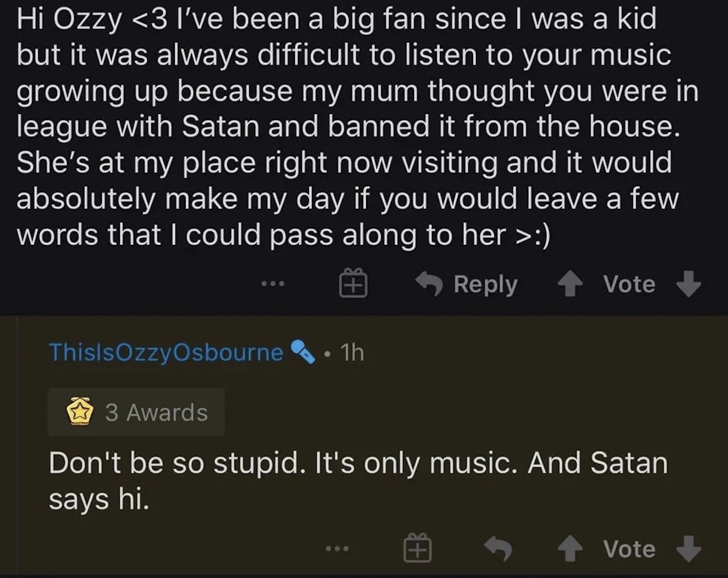This screenshot has width=728, height=578.
Task: Click the Reply arrow icon on fan's comment
Action: point(429,284)
